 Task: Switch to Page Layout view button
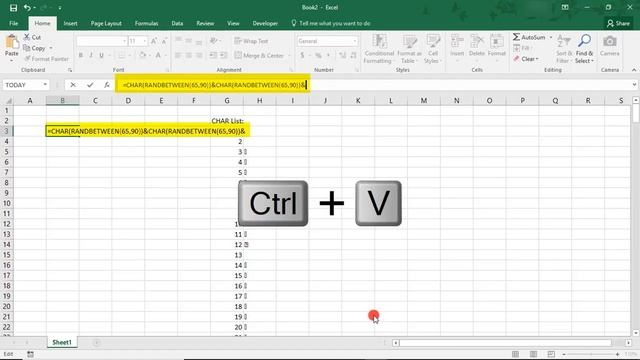tap(533, 354)
